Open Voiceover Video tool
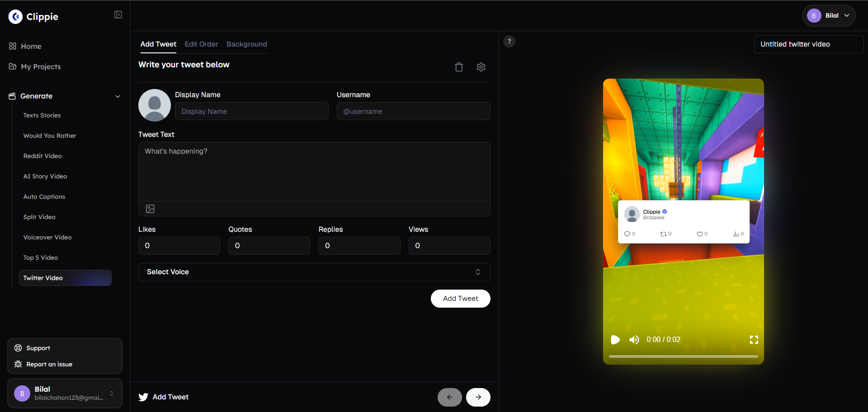This screenshot has height=412, width=868. [x=47, y=237]
